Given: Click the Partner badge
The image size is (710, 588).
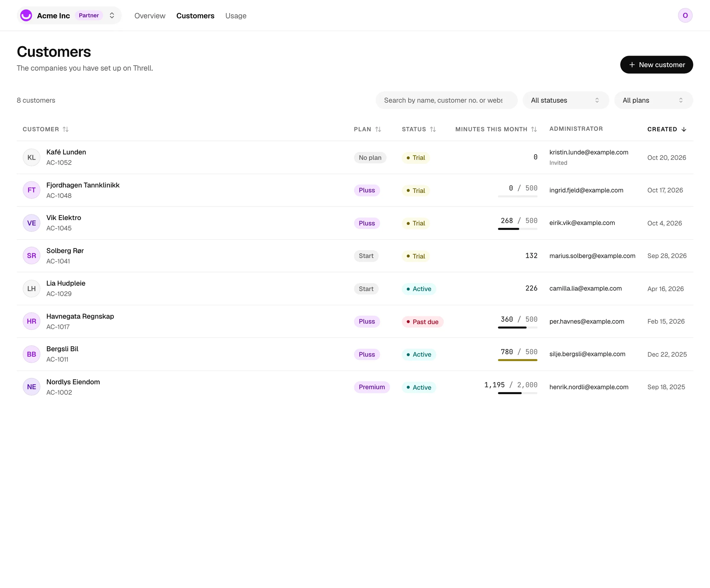Looking at the screenshot, I should (89, 16).
